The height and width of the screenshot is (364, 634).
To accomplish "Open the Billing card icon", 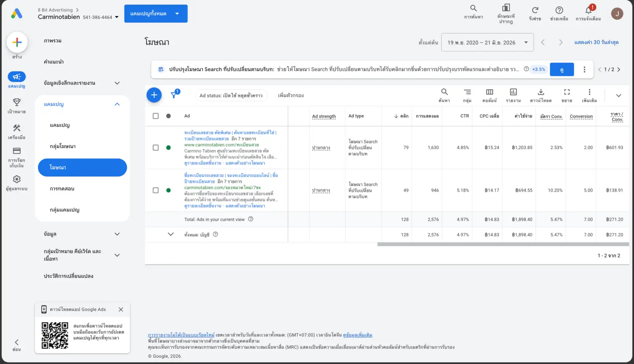I will tap(17, 151).
